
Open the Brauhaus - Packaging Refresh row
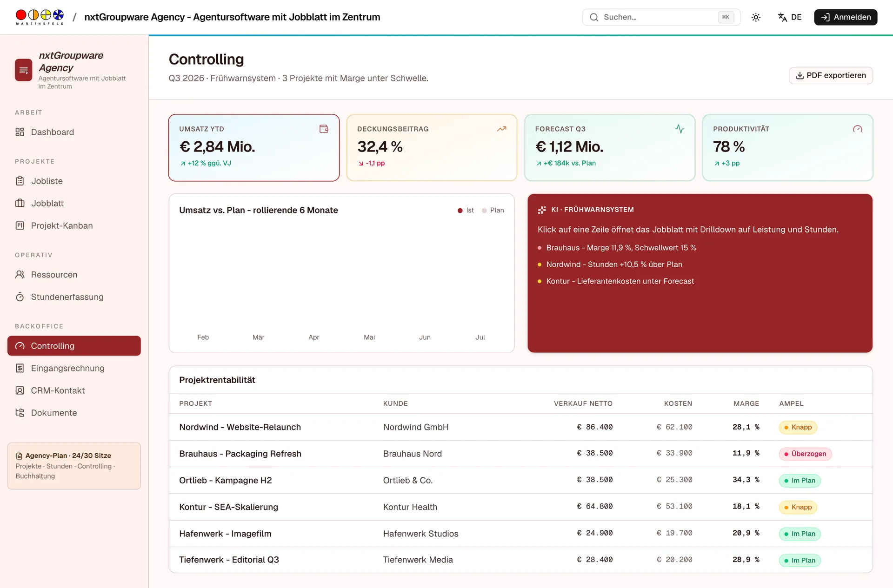(x=520, y=454)
